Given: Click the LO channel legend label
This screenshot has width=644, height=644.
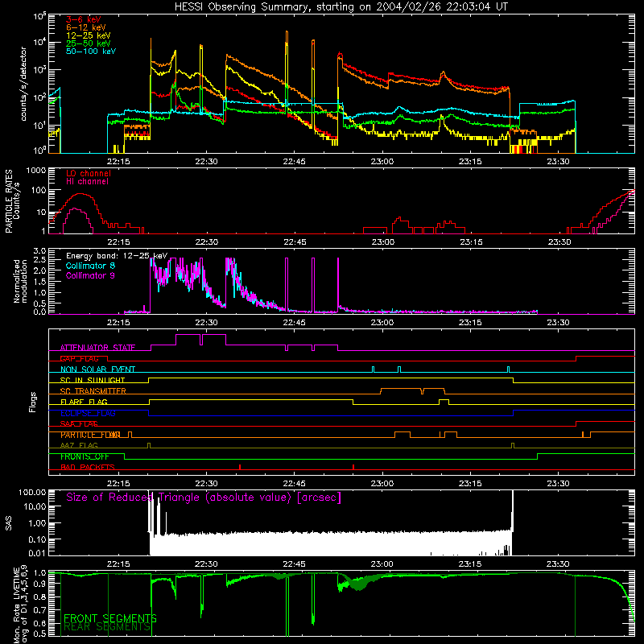Looking at the screenshot, I should tap(89, 173).
